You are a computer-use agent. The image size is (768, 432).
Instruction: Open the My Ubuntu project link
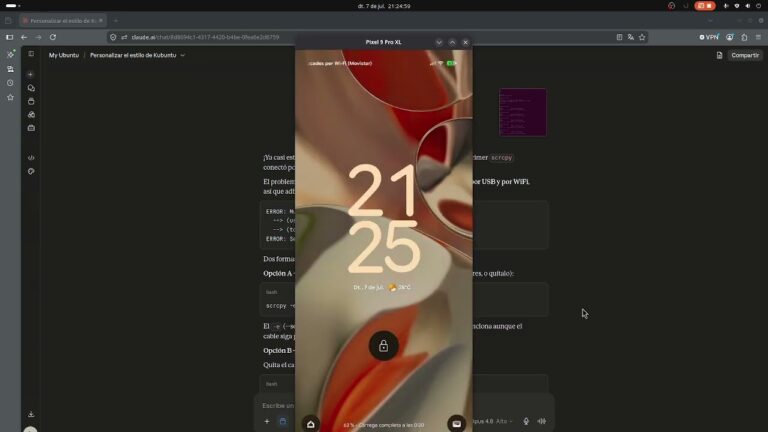coord(64,55)
